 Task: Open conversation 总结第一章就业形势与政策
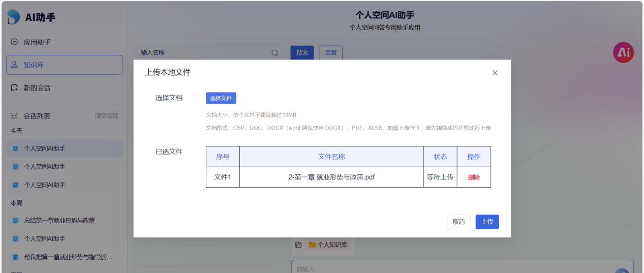coord(59,221)
